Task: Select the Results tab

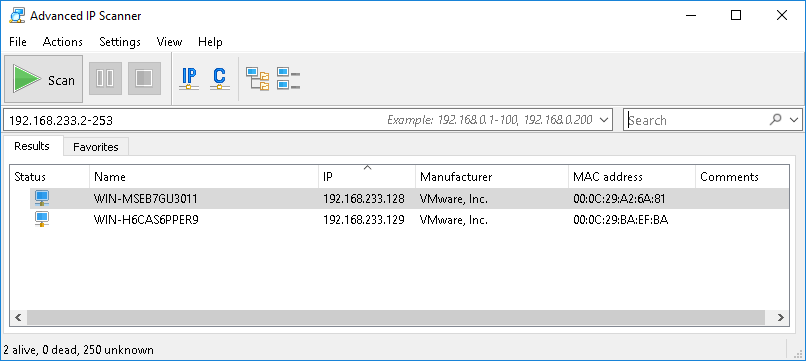Action: click(x=32, y=146)
